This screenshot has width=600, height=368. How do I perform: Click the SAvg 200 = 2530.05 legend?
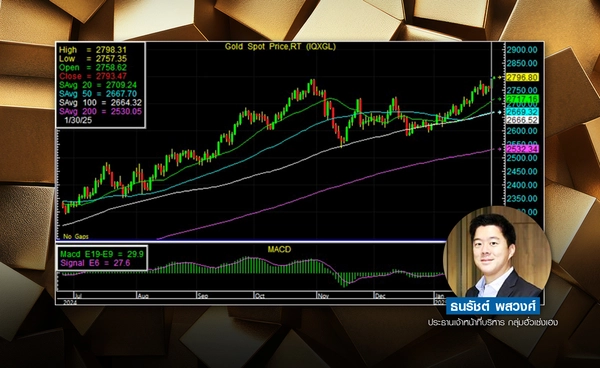[100, 111]
